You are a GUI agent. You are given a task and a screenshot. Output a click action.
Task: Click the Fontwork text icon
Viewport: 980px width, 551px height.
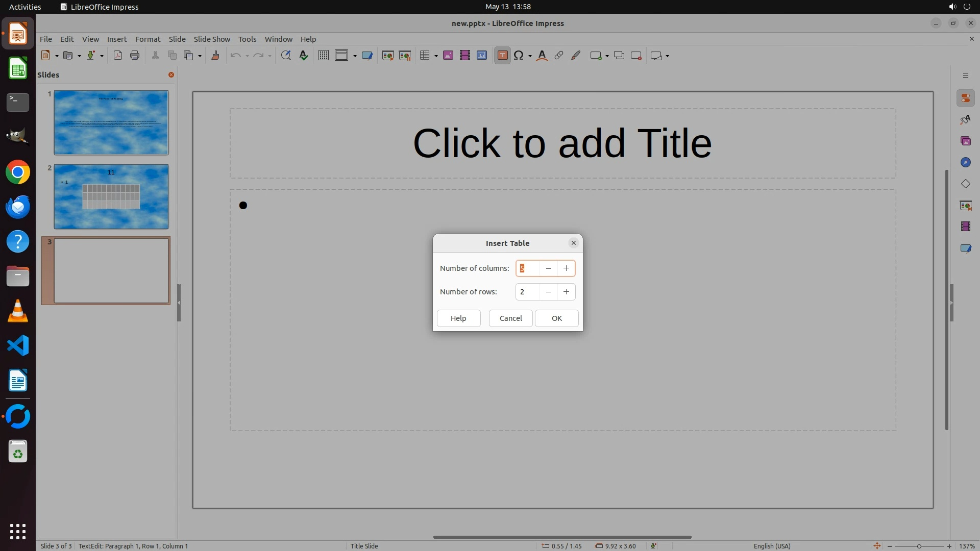coord(542,56)
